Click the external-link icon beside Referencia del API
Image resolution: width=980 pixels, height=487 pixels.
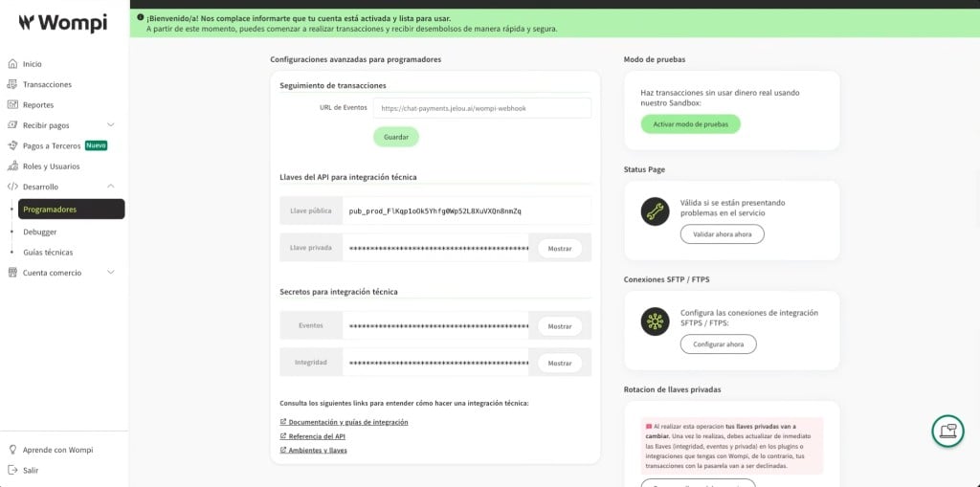coord(283,436)
